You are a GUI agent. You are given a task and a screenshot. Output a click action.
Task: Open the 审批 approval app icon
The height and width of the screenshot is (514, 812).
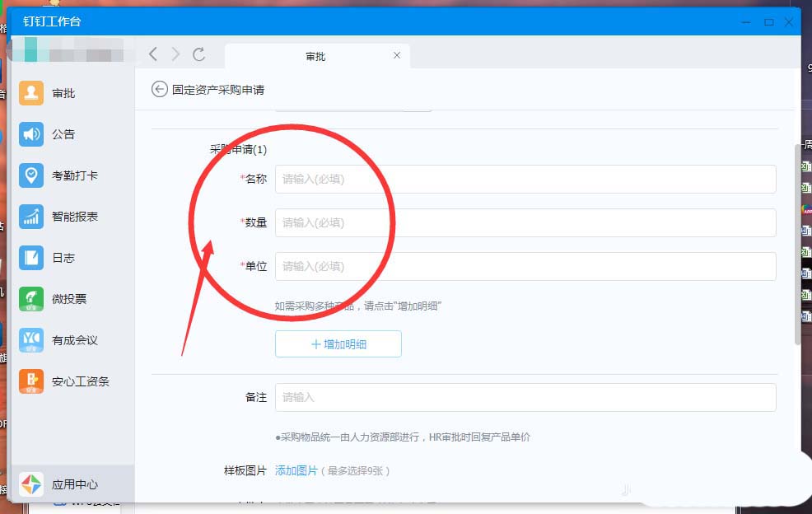tap(31, 93)
